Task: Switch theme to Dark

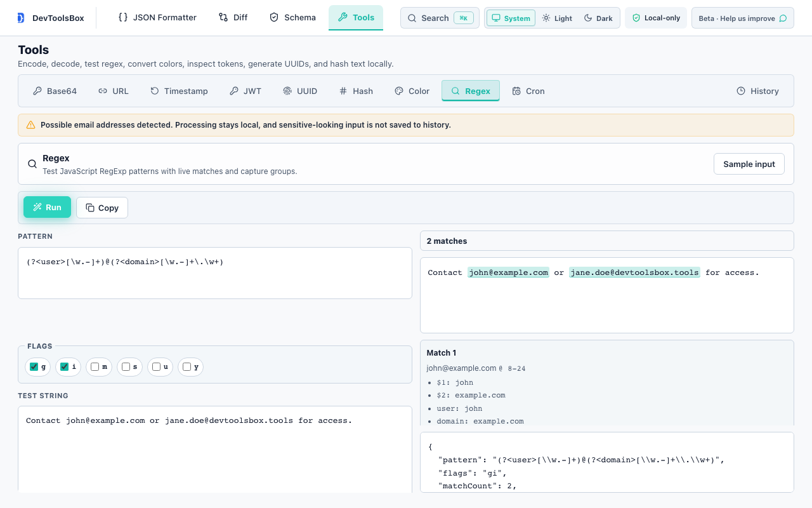Action: pos(598,18)
